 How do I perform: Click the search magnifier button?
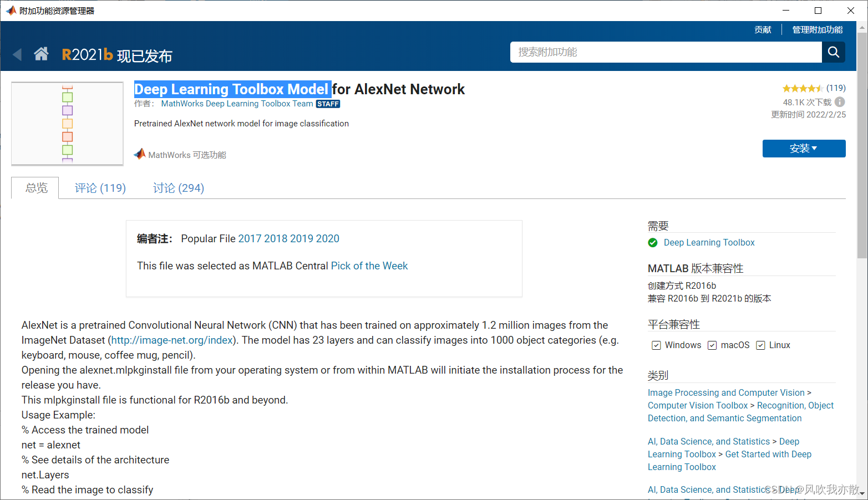click(x=833, y=52)
